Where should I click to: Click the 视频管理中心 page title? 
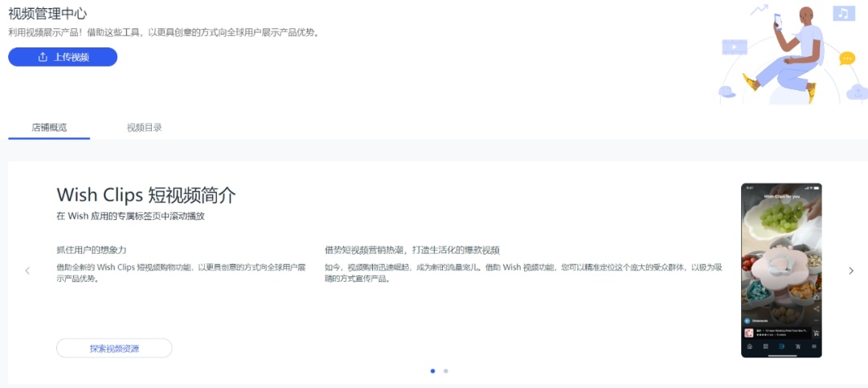tap(47, 14)
